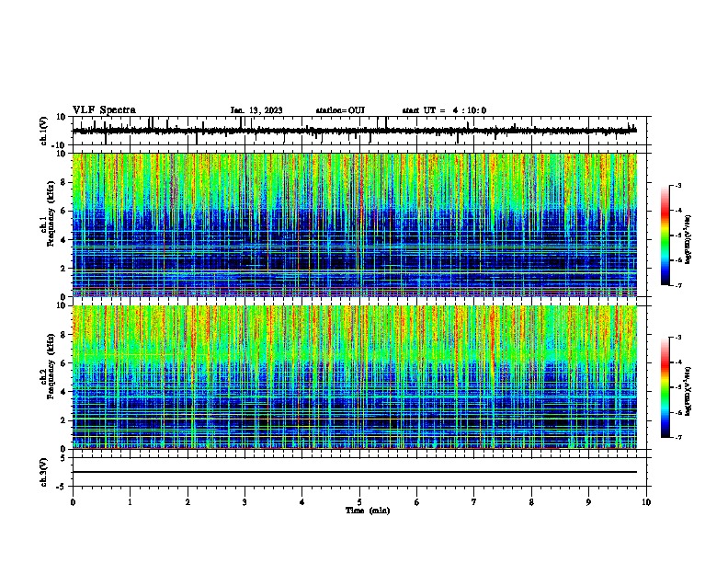Click the VLF Spectra title
The height and width of the screenshot is (563, 728).
tap(104, 110)
